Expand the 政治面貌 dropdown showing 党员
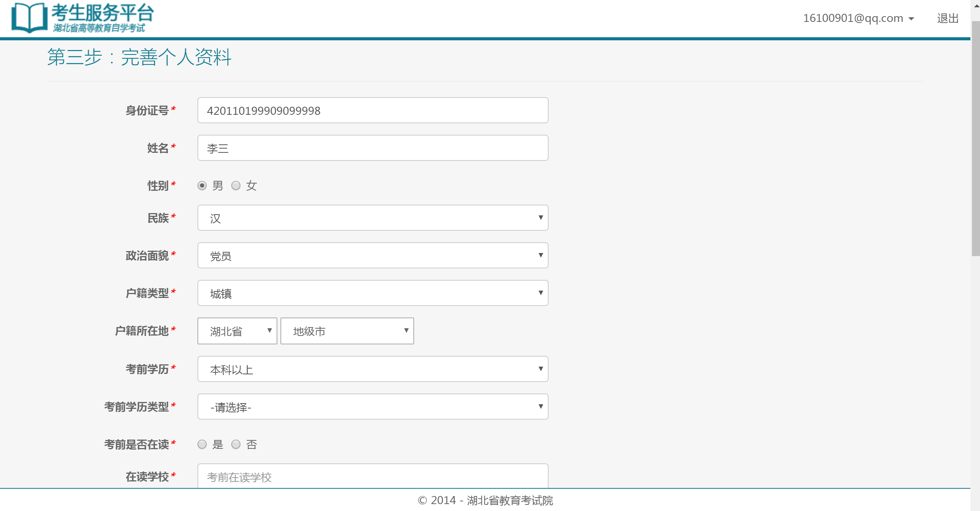This screenshot has width=980, height=511. [x=373, y=256]
